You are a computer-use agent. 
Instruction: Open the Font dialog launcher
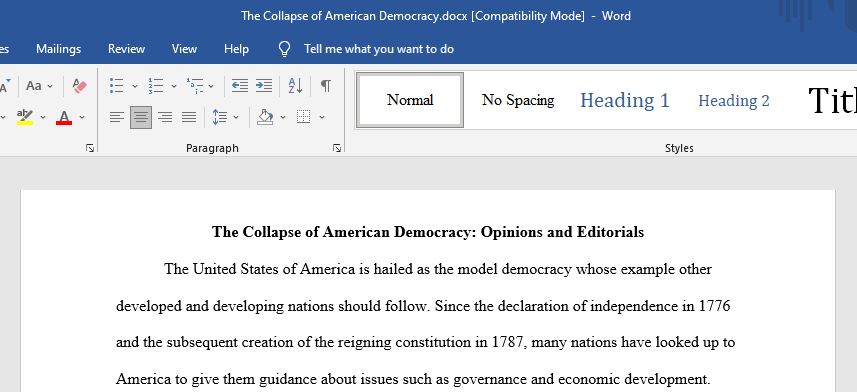pos(90,148)
